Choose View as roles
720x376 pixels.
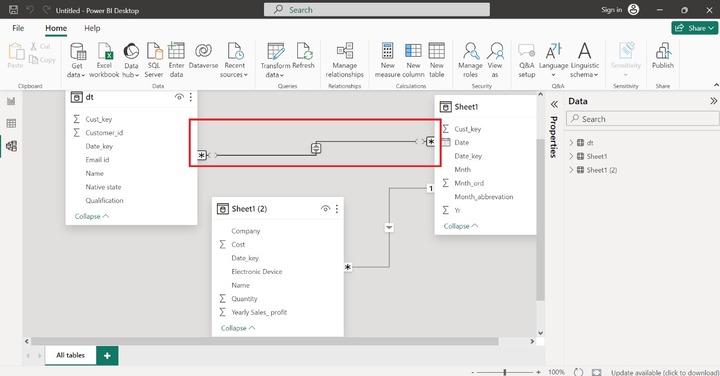[x=495, y=60]
